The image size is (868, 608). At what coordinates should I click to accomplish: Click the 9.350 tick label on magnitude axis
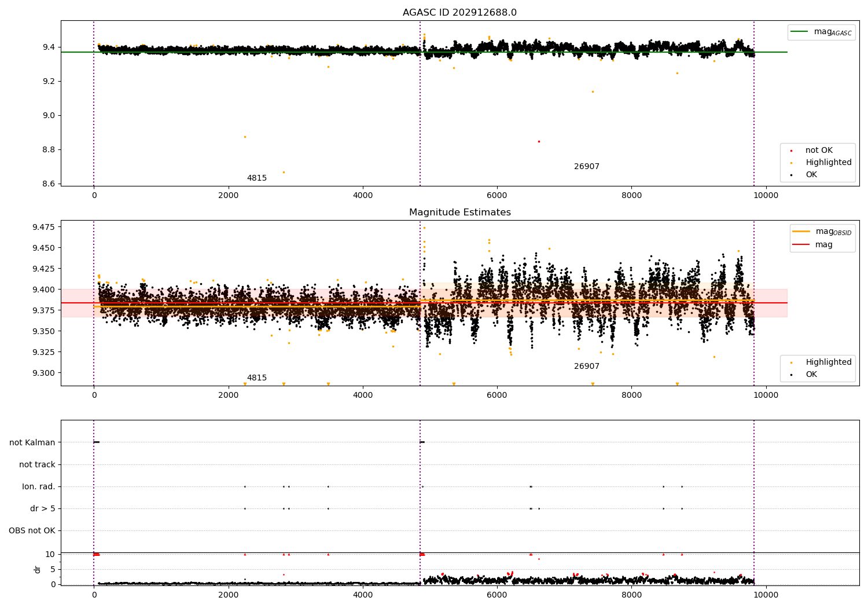44,331
